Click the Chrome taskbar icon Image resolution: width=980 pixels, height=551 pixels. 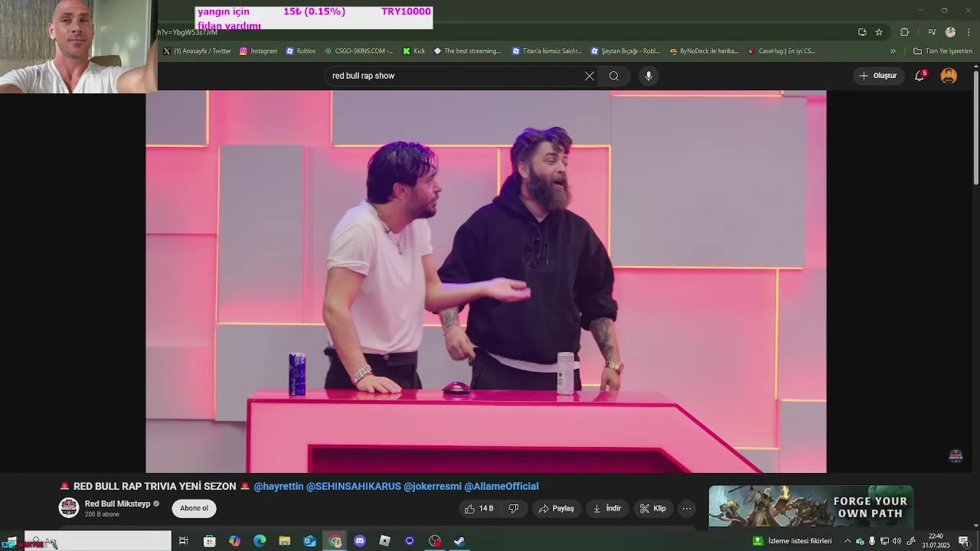tap(335, 541)
